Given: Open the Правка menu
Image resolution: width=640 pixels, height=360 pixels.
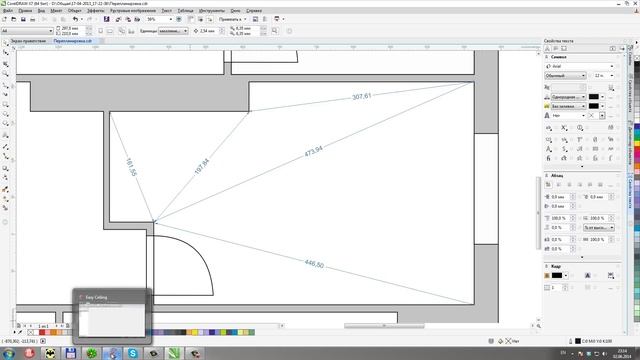Looking at the screenshot, I should tap(25, 11).
